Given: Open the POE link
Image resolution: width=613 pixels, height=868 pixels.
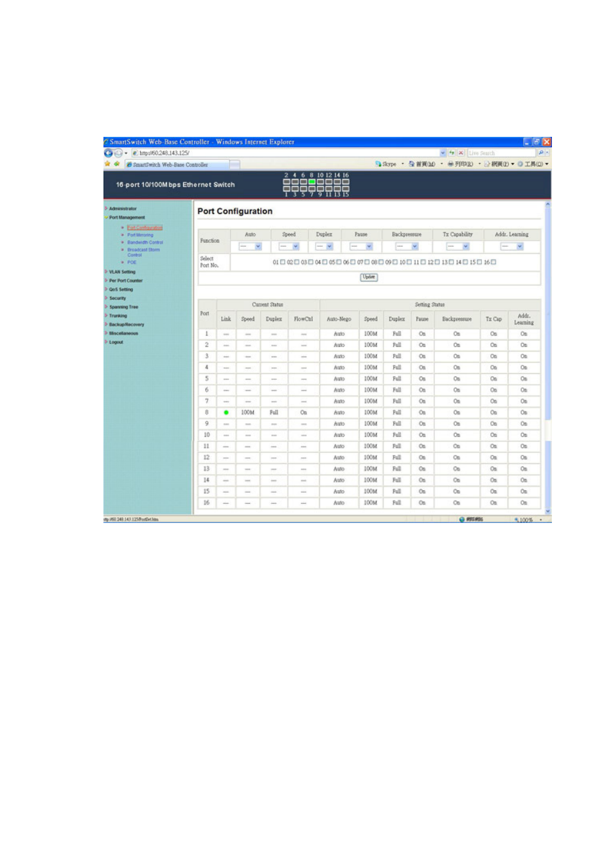Looking at the screenshot, I should (x=132, y=262).
